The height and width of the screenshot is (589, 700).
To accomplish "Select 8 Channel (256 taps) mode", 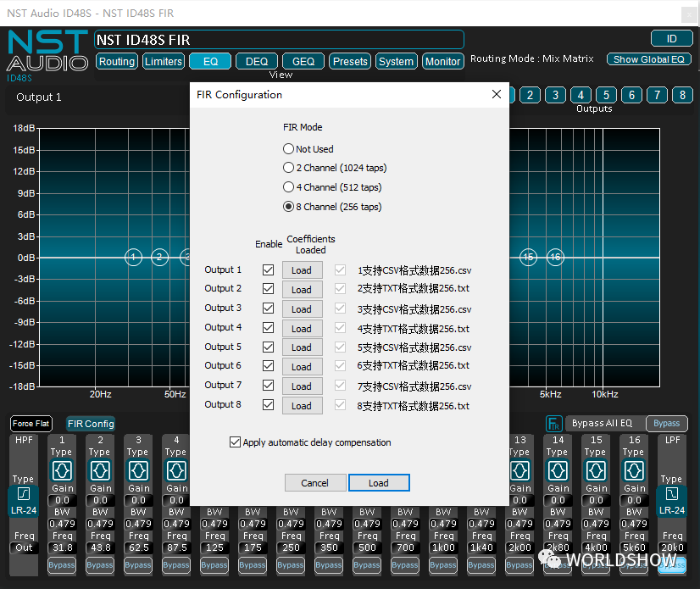I will coord(288,206).
